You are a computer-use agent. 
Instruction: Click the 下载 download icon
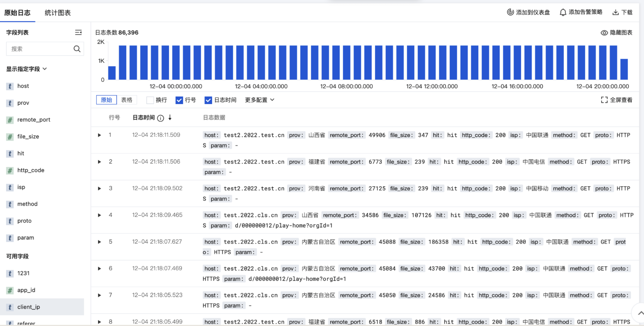[x=616, y=12]
